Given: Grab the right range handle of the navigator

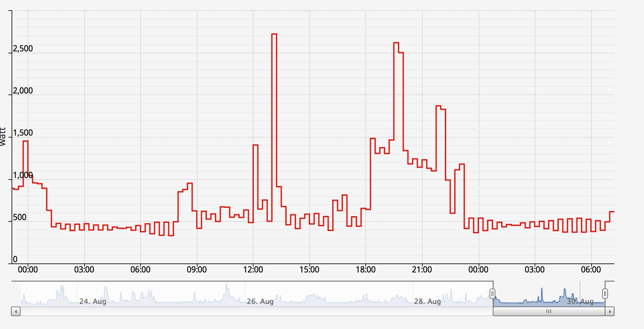Looking at the screenshot, I should point(605,294).
